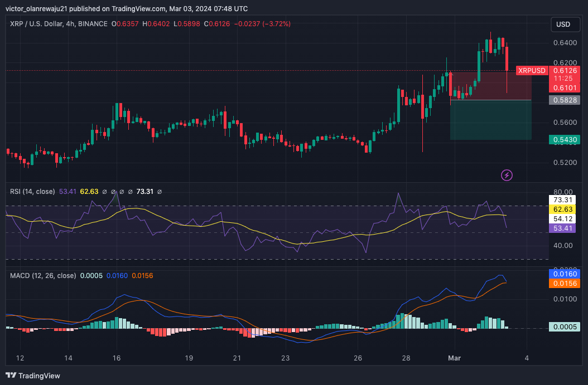Click the blue 0.0160 MACD axis label

click(x=565, y=274)
